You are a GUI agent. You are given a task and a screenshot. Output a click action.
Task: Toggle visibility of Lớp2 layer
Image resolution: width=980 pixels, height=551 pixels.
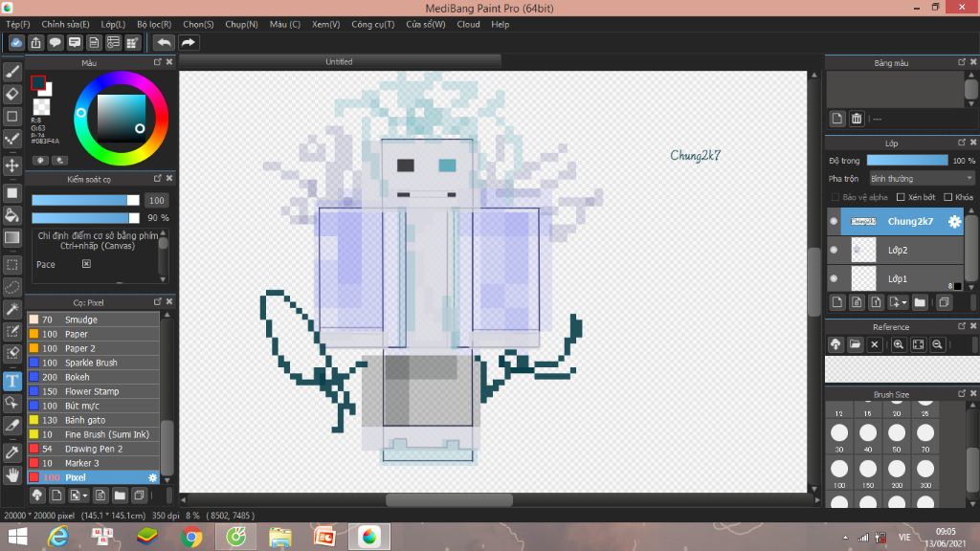834,250
